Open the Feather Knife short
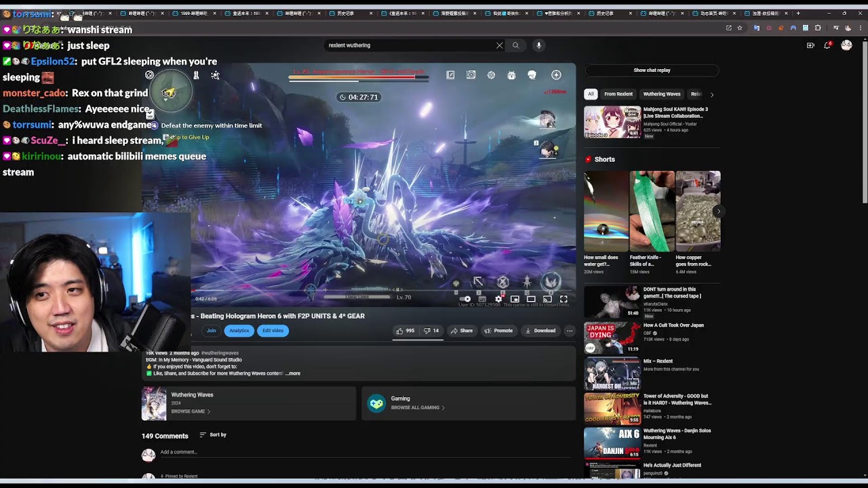This screenshot has width=868, height=488. (652, 211)
